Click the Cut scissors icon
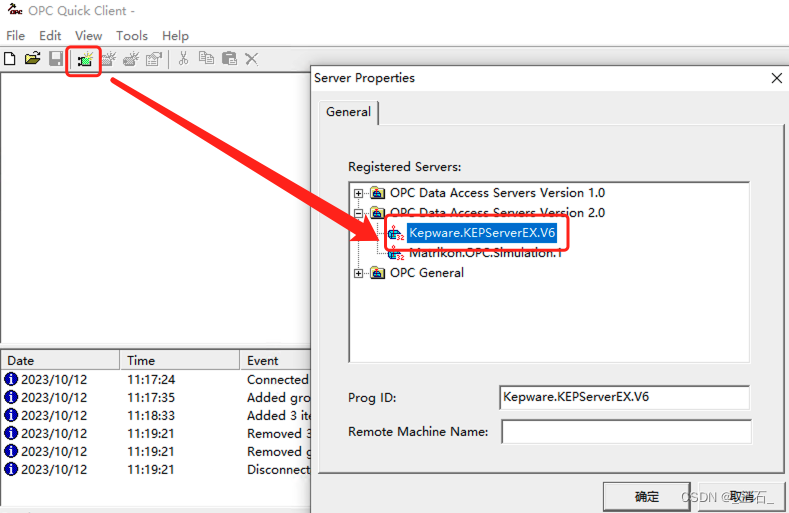This screenshot has height=513, width=789. click(183, 58)
